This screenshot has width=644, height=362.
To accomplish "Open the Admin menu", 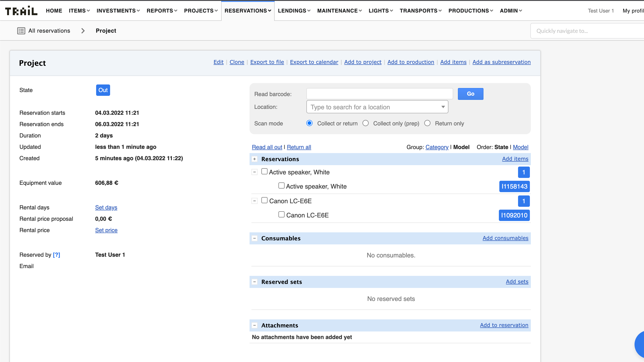I will tap(511, 11).
